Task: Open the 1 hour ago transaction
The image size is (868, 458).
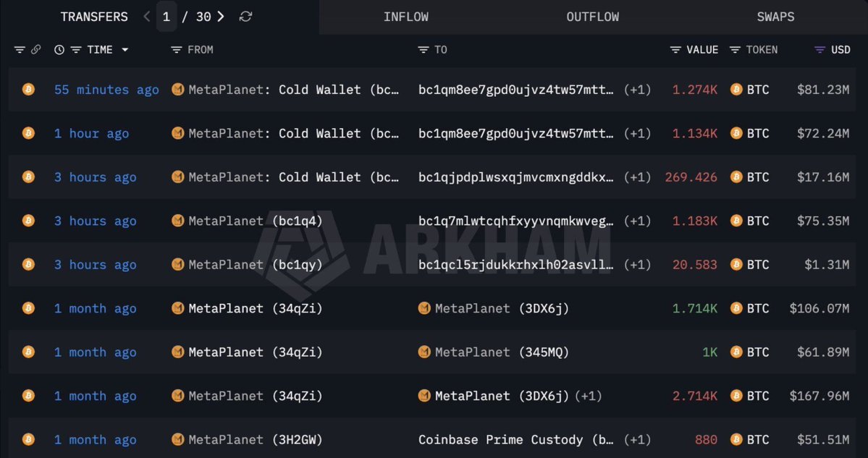Action: tap(91, 133)
